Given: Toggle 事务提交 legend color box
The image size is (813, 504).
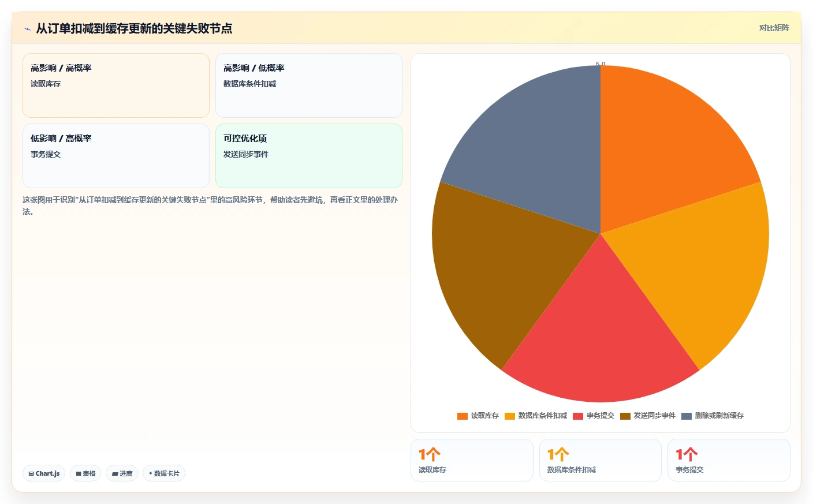Looking at the screenshot, I should [578, 416].
